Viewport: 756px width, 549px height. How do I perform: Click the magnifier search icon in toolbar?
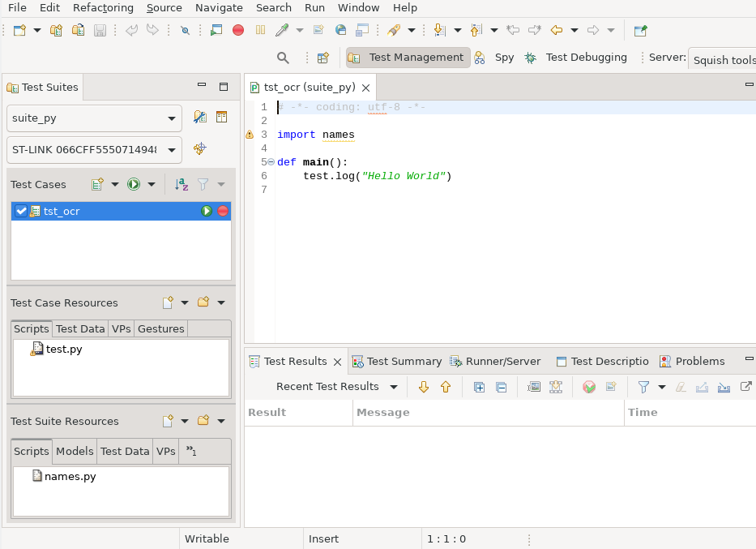click(283, 58)
